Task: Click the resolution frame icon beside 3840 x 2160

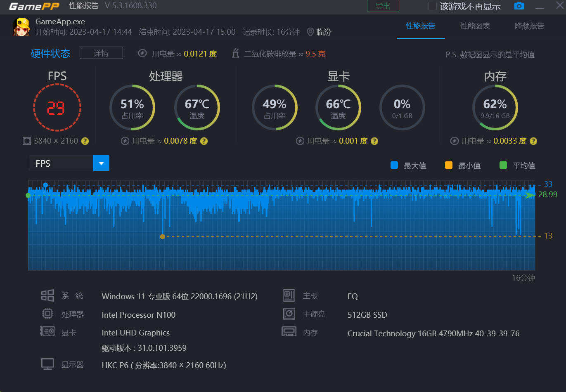Action: [x=27, y=141]
